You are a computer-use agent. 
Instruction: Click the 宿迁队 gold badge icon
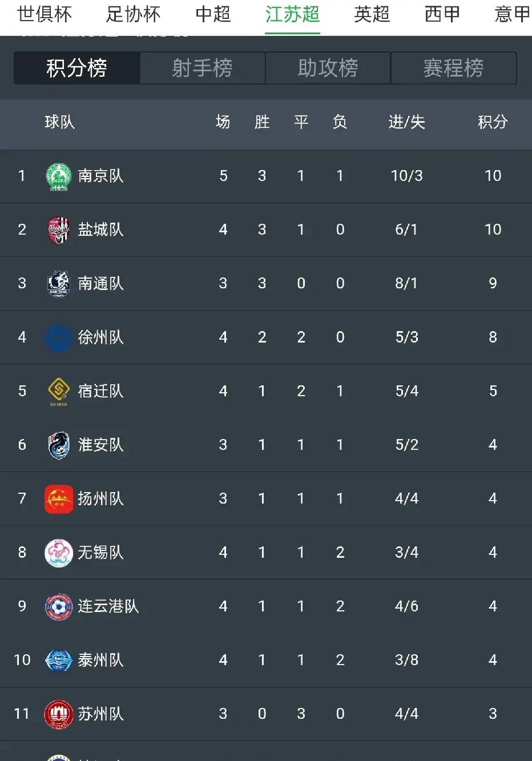click(x=57, y=391)
